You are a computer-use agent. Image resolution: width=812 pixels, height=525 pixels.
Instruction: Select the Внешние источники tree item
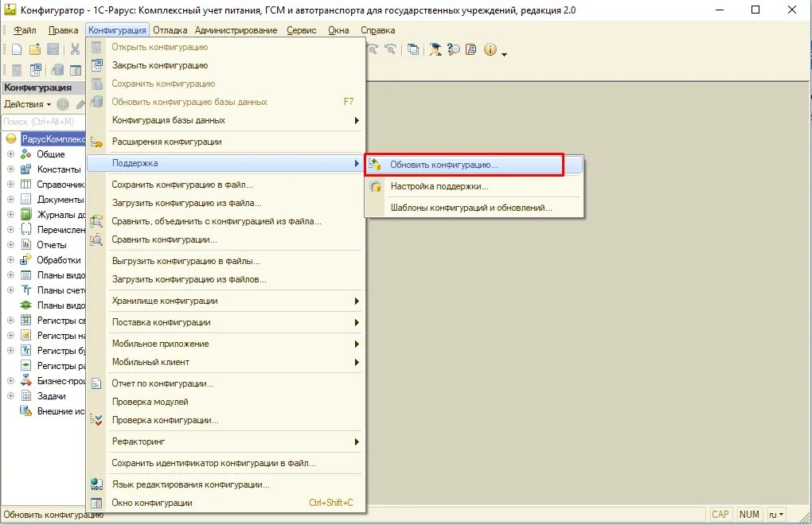61,411
